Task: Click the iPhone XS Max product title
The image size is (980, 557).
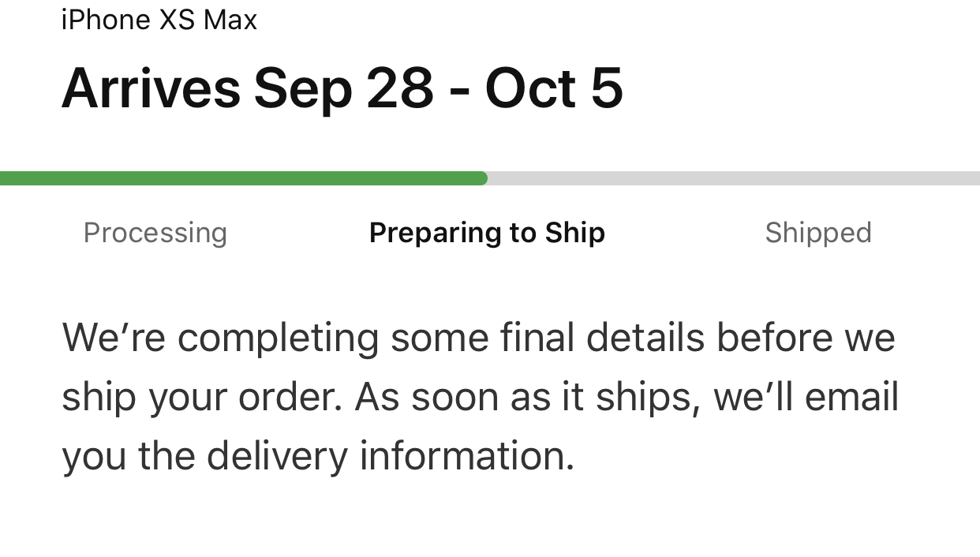Action: point(159,19)
